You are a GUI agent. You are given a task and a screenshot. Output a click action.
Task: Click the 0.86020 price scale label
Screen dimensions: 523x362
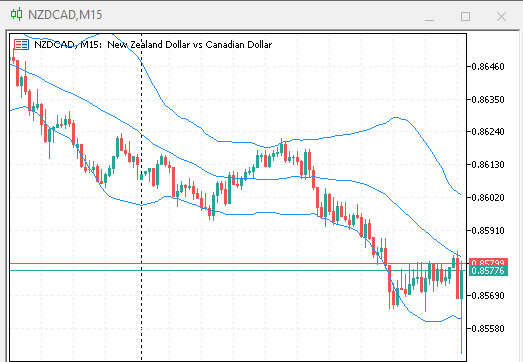click(488, 198)
